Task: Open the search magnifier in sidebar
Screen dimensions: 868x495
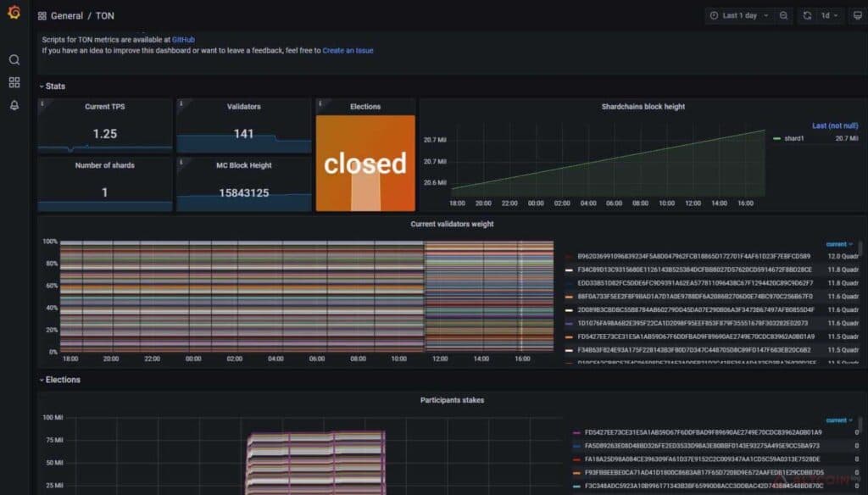Action: tap(14, 60)
